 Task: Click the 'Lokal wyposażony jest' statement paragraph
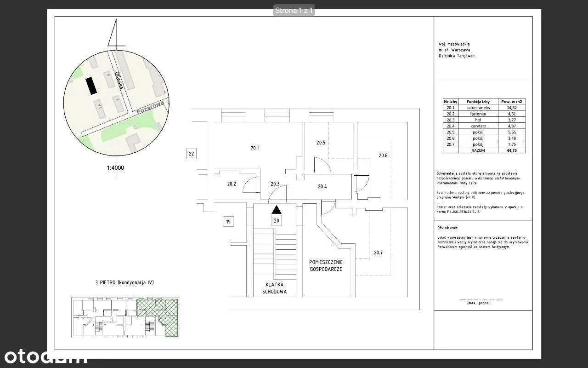pos(483,241)
